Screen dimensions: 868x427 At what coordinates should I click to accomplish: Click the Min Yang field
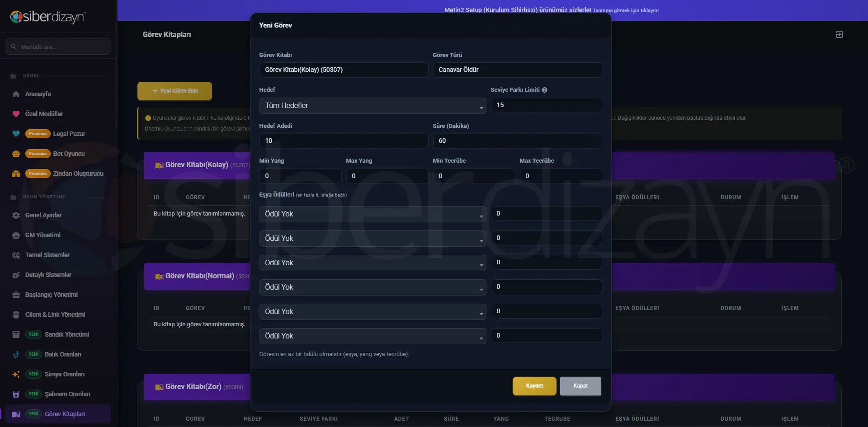[300, 176]
